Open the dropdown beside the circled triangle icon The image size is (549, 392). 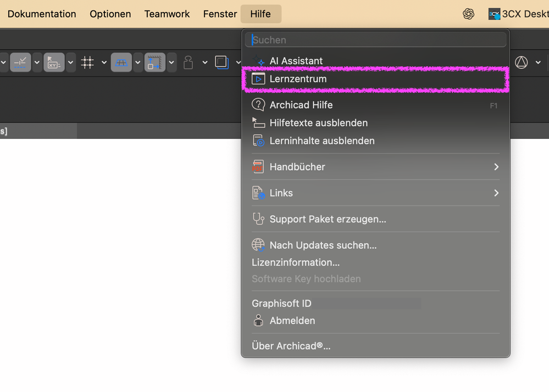tap(538, 63)
